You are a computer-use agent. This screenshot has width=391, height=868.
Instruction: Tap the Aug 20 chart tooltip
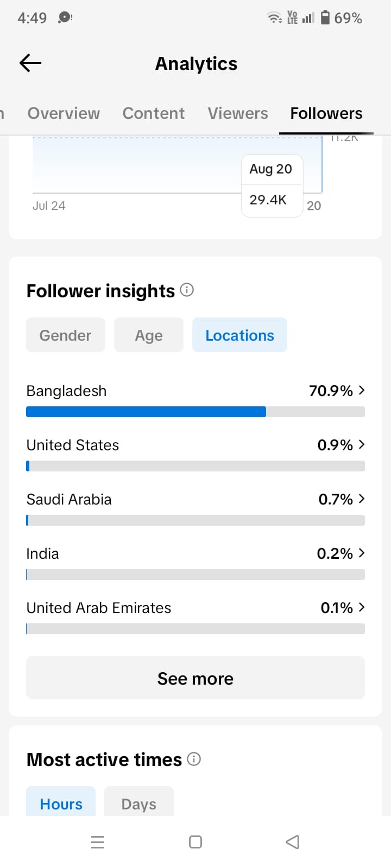(272, 186)
